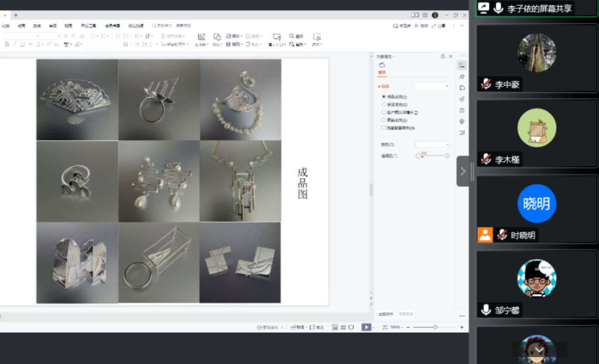Open the fill color dropdown
Image resolution: width=599 pixels, height=364 pixels.
point(432,145)
